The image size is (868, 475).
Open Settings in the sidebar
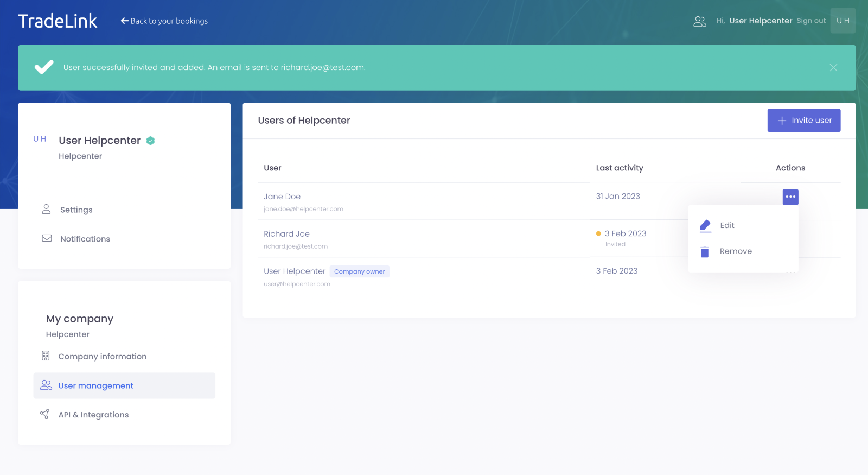76,210
